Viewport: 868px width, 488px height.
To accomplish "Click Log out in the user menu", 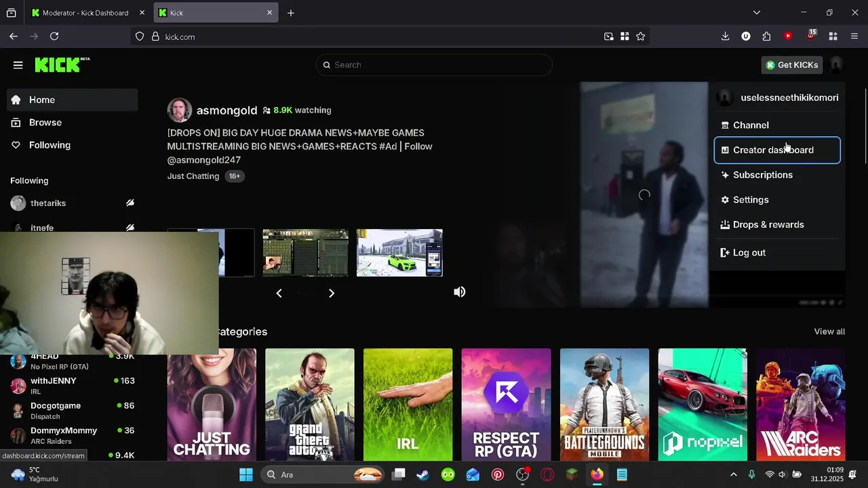I will [x=777, y=253].
